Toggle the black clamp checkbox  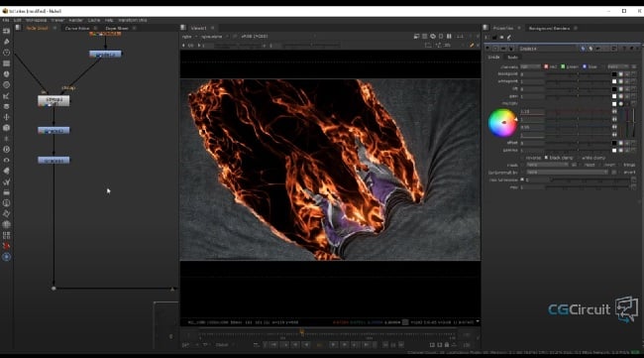tap(546, 158)
